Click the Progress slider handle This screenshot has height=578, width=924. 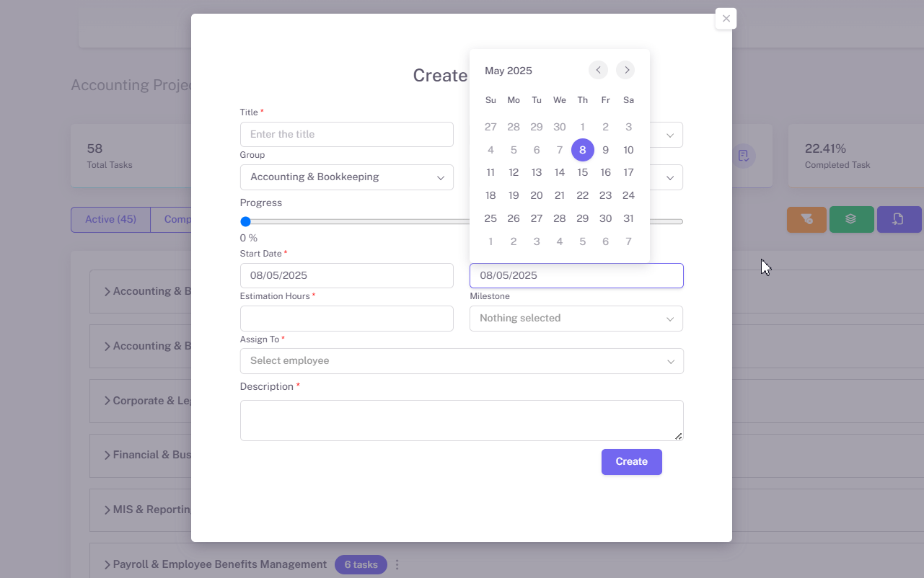[245, 221]
